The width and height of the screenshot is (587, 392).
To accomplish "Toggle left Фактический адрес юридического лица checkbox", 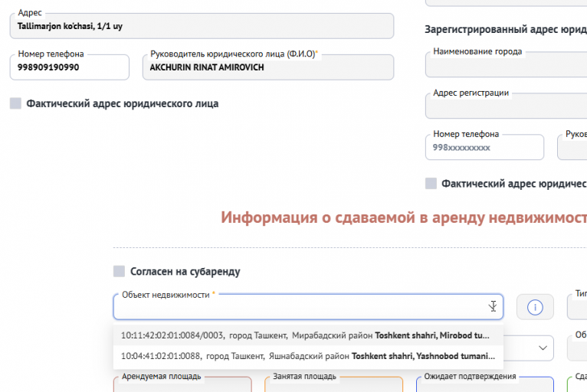I will [15, 103].
